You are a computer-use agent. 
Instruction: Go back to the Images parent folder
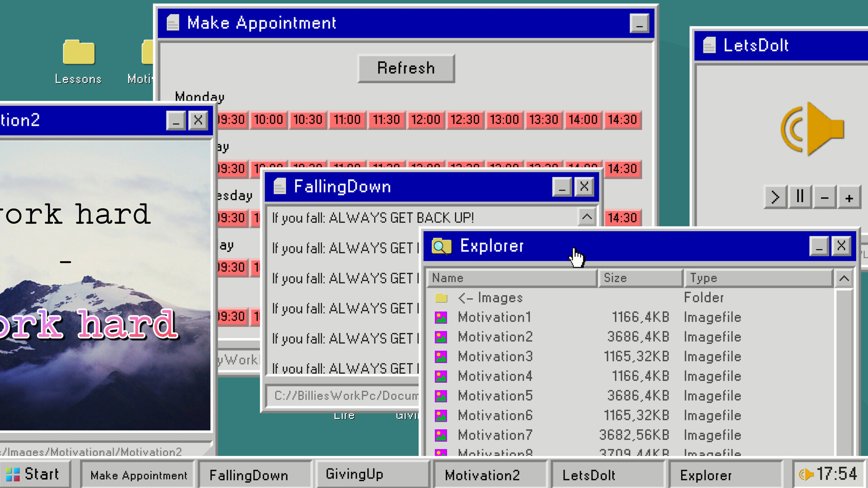(490, 298)
